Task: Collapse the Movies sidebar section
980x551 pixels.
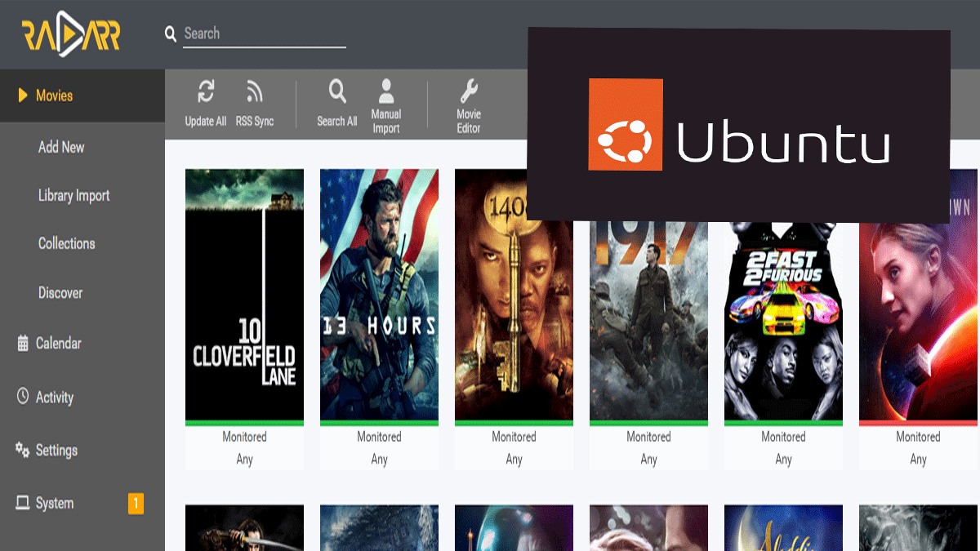Action: tap(54, 96)
